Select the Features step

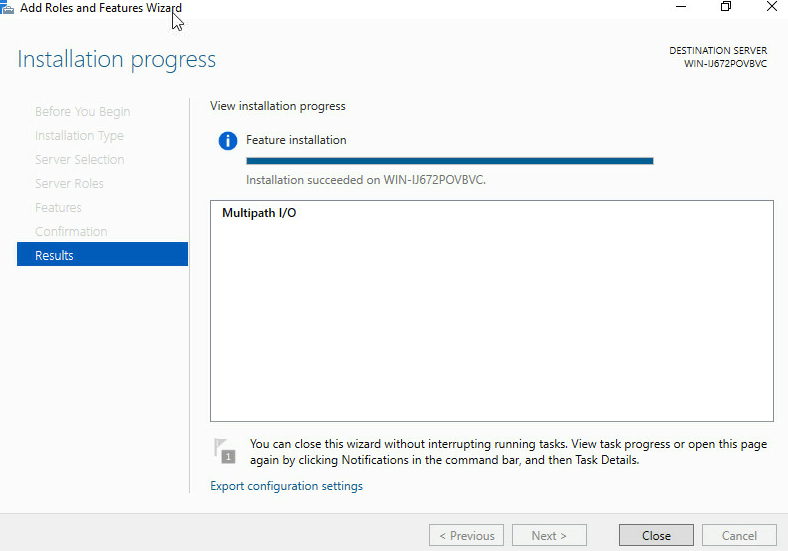pos(58,208)
